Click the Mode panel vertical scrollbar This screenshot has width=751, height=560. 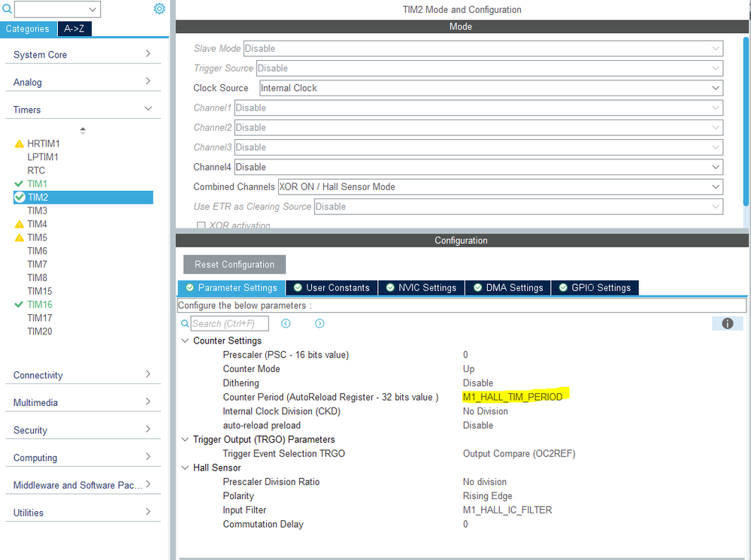(x=746, y=121)
